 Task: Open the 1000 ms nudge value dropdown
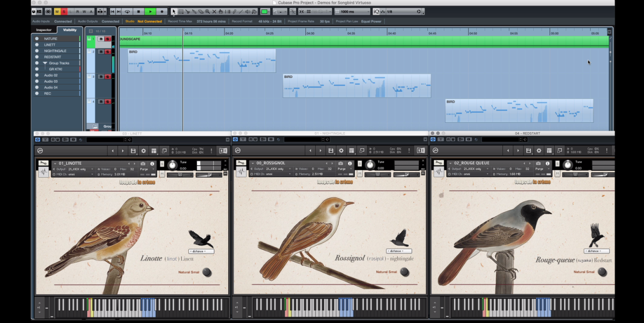(x=353, y=11)
